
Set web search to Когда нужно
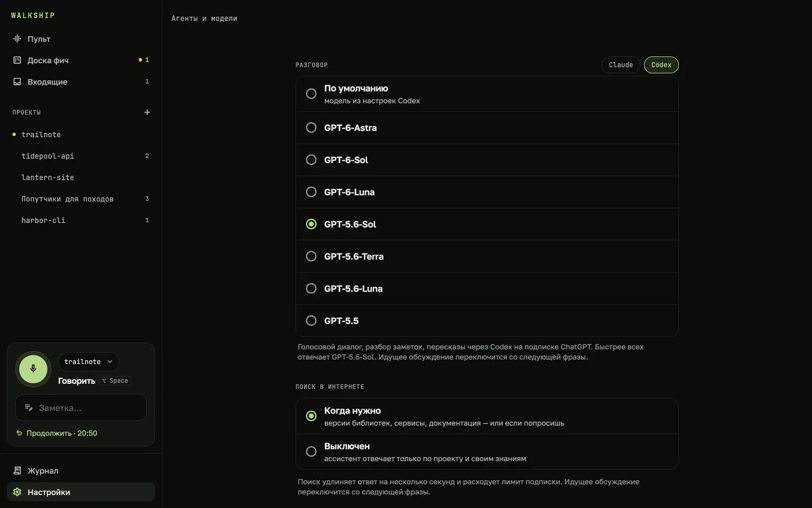pyautogui.click(x=487, y=416)
